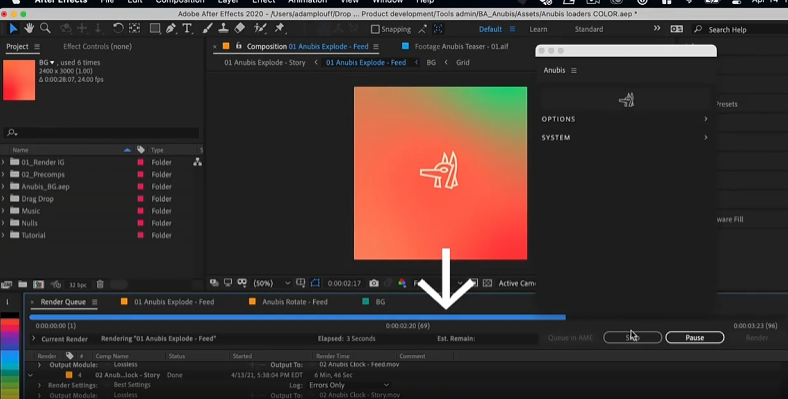Open Composition panel hamburger menu
This screenshot has width=788, height=399.
point(376,46)
